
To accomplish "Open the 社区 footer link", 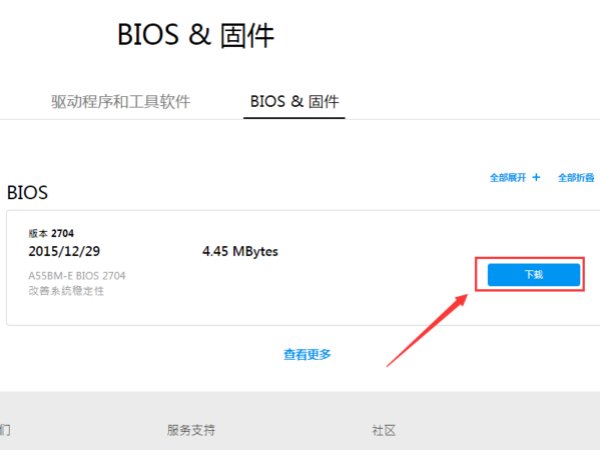I will point(384,430).
